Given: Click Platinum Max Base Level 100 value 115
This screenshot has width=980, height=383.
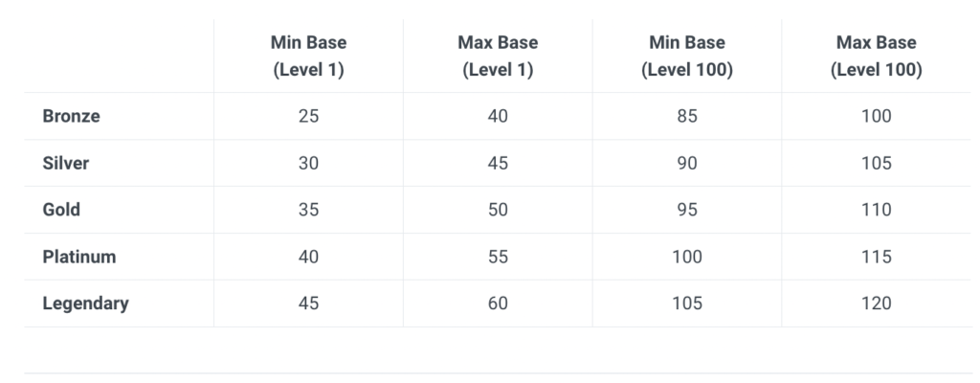Looking at the screenshot, I should click(x=876, y=257).
